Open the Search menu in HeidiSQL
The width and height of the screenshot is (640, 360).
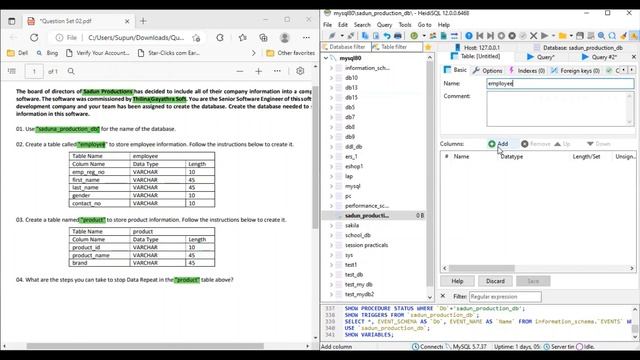(362, 25)
